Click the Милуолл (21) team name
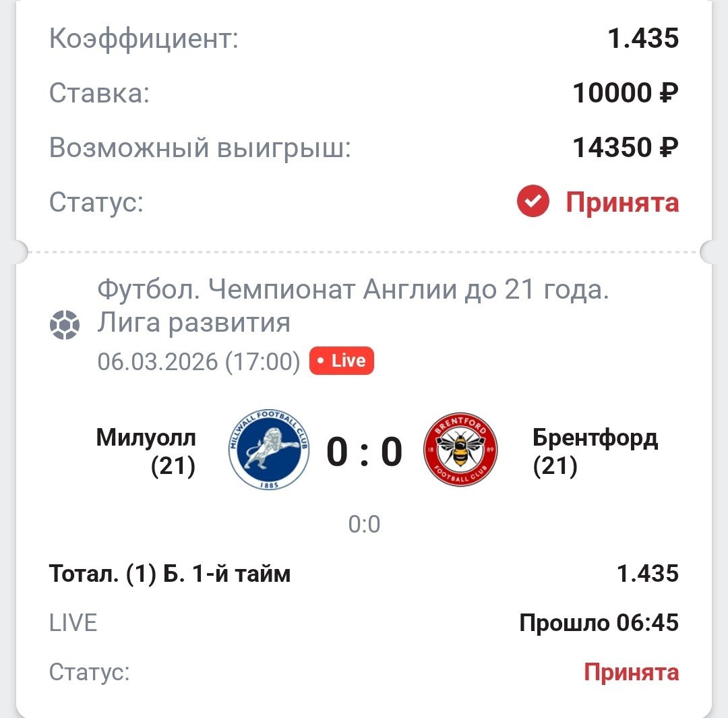Image resolution: width=728 pixels, height=718 pixels. (x=146, y=451)
